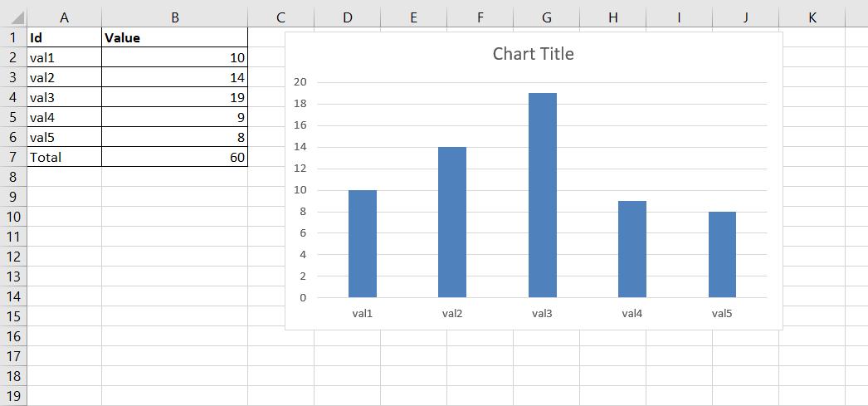The image size is (868, 406).
Task: Click the val2 axis label in chart
Action: tap(452, 314)
